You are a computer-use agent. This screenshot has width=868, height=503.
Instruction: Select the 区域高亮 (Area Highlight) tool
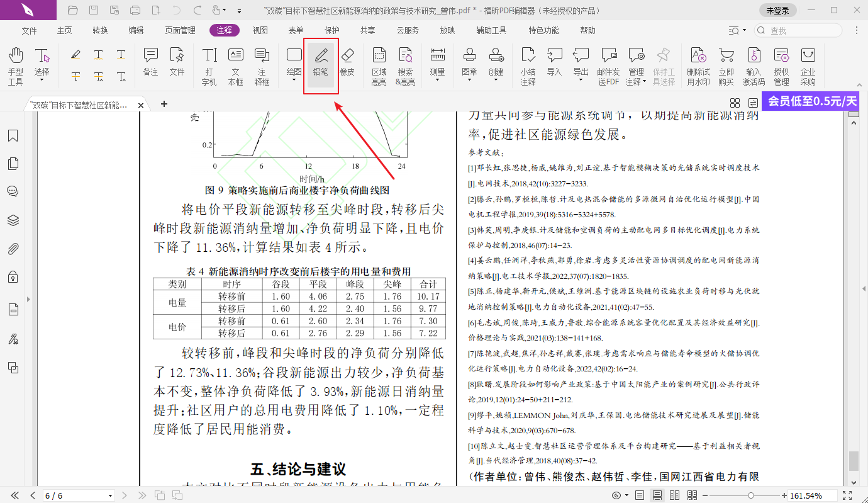point(379,65)
